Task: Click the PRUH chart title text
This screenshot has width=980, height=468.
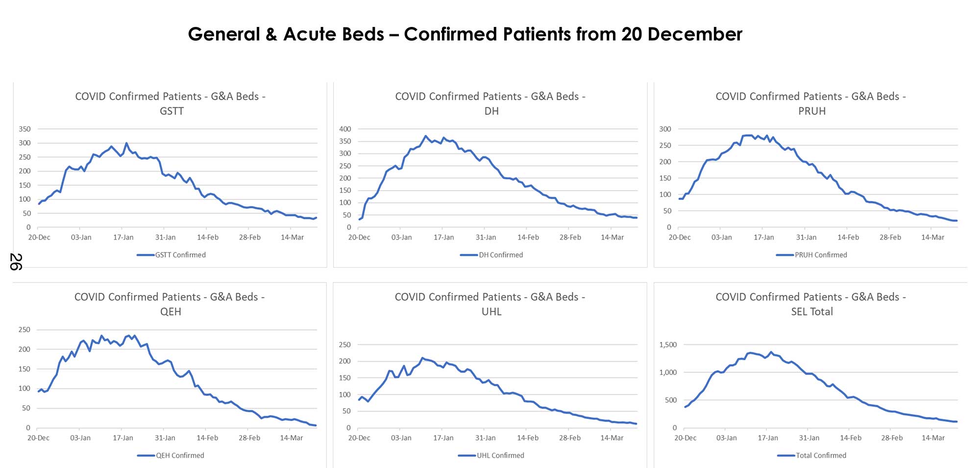Action: [811, 103]
